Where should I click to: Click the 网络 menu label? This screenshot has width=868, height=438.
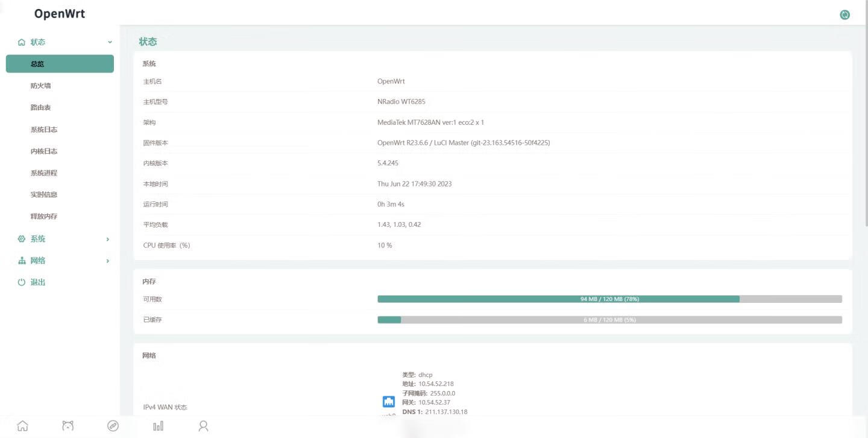[38, 261]
